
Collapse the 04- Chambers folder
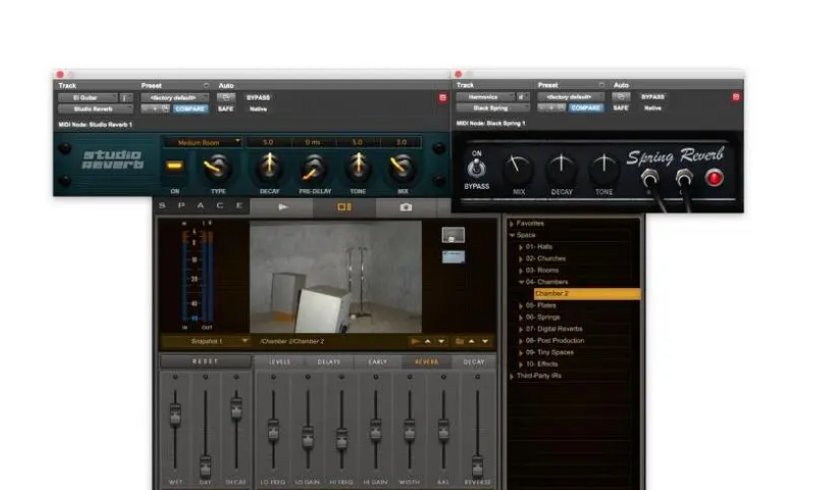[522, 282]
